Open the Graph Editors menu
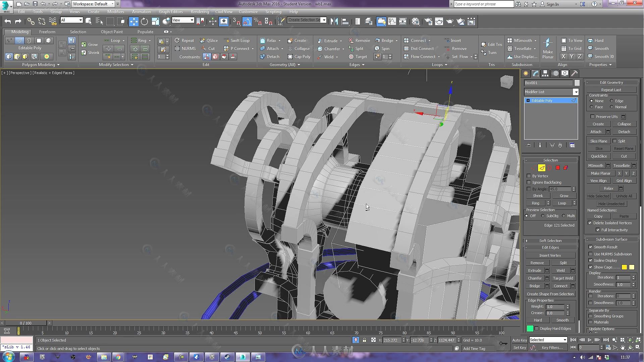 171,11
